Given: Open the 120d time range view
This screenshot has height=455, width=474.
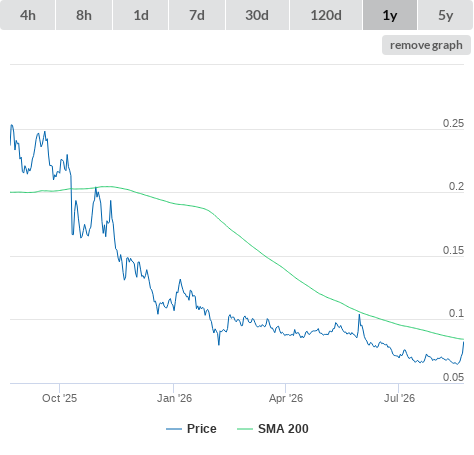Looking at the screenshot, I should pyautogui.click(x=326, y=15).
